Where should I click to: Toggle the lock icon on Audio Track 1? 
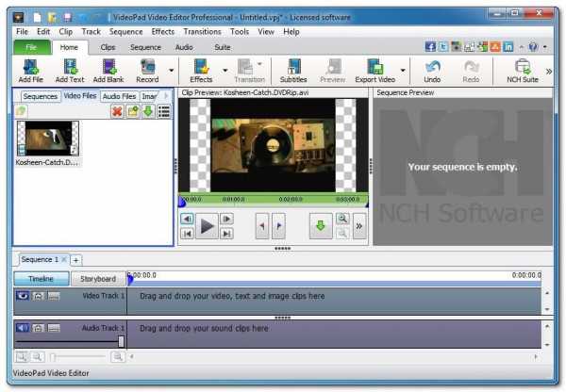click(38, 328)
